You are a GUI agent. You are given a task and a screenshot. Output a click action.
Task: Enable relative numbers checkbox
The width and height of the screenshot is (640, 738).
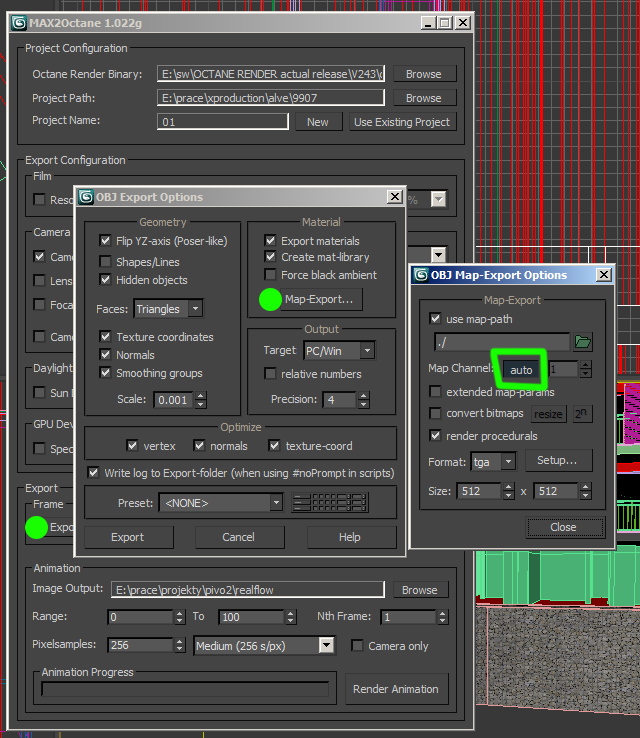[270, 374]
